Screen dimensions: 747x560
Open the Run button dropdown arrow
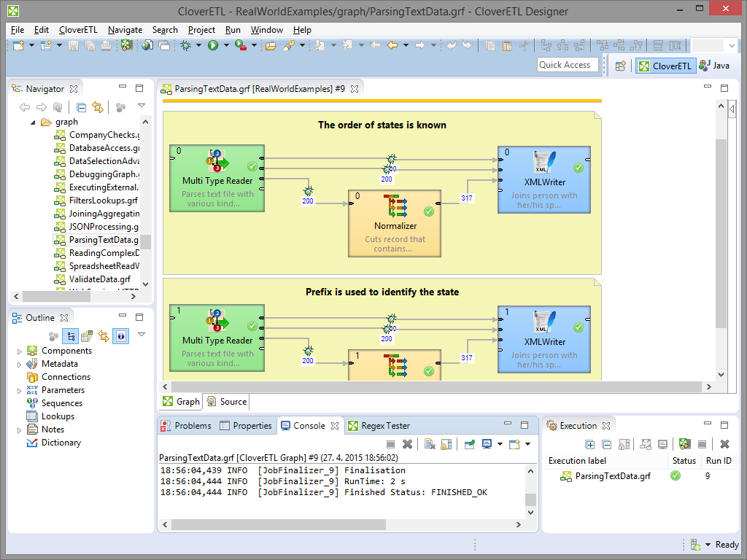(226, 45)
